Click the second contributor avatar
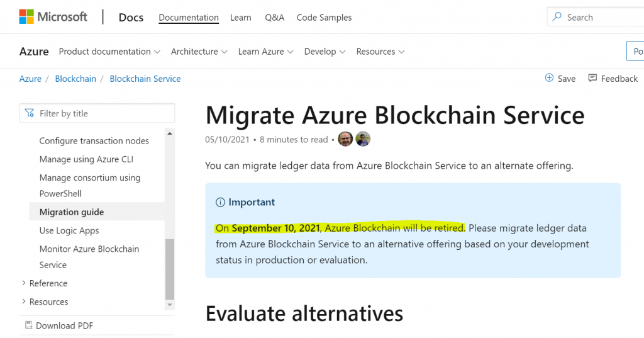The image size is (644, 338). (x=363, y=139)
